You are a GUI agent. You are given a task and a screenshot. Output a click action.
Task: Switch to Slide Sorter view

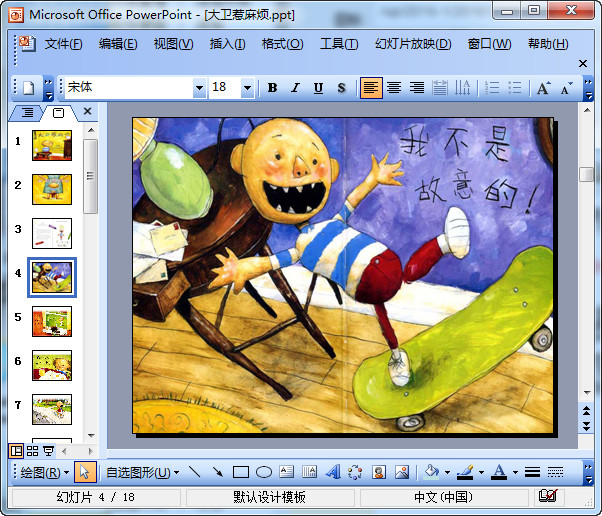coord(32,451)
